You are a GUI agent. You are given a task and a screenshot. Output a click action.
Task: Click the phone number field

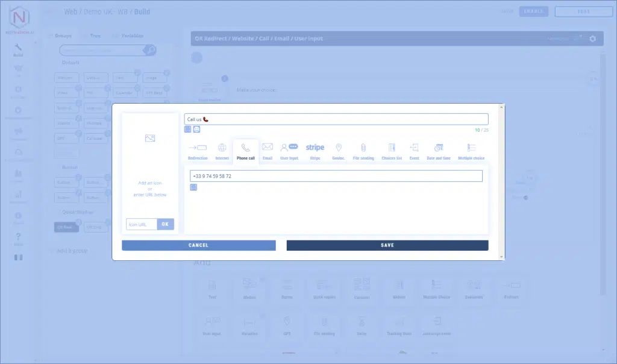pos(336,176)
